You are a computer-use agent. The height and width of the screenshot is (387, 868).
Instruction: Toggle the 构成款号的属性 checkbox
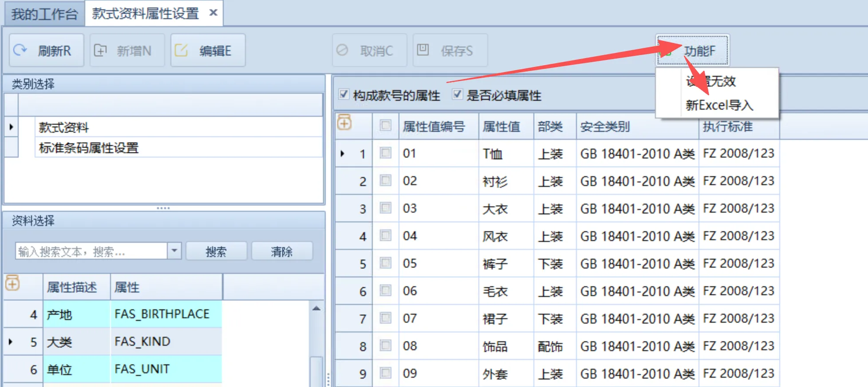(343, 94)
